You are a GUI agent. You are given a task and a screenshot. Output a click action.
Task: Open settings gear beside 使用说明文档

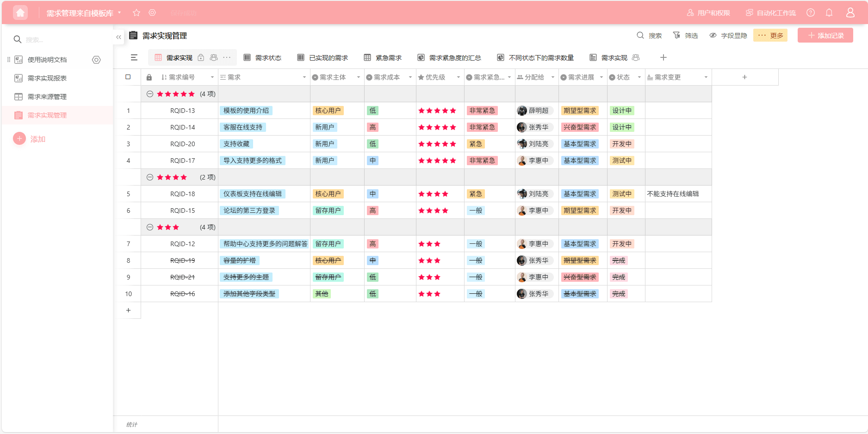[96, 60]
